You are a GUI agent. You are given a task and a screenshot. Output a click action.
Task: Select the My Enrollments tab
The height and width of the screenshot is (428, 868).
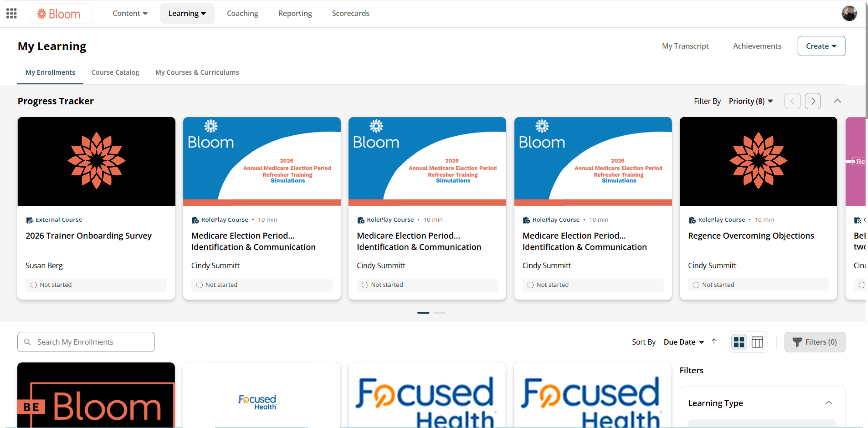[50, 73]
